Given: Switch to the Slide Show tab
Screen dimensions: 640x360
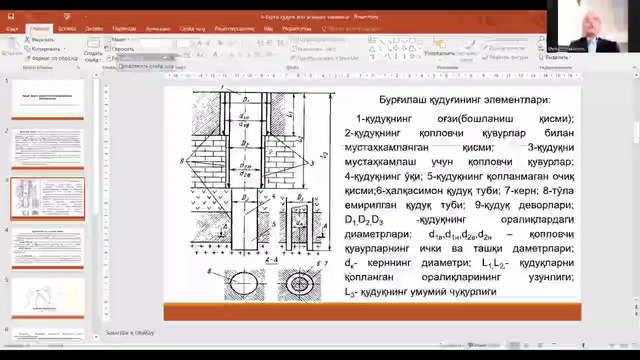Looking at the screenshot, I should click(192, 29).
